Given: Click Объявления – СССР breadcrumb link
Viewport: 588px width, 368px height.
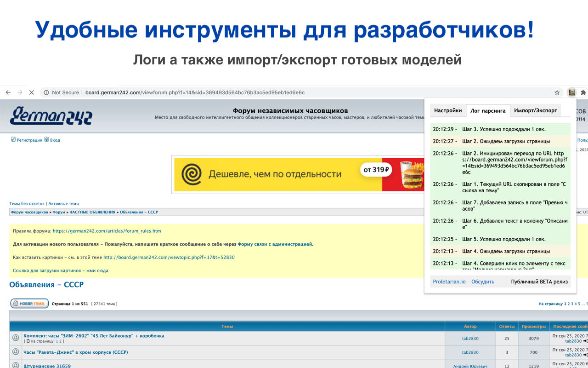Looking at the screenshot, I should point(139,212).
